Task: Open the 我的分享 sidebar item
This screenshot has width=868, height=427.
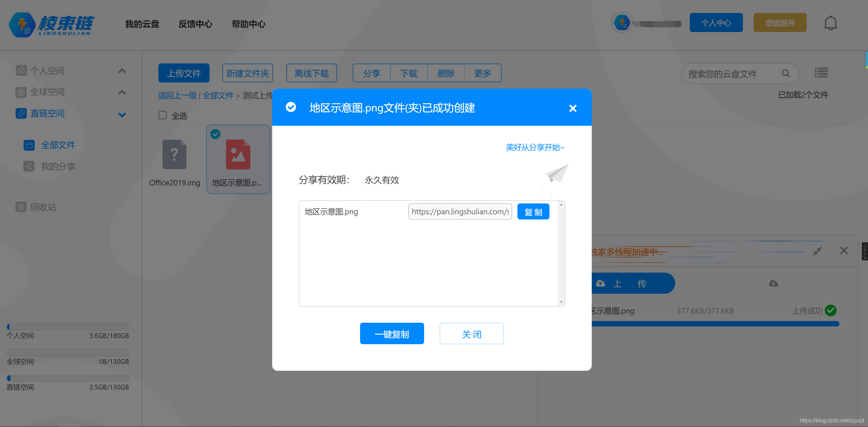Action: [58, 166]
